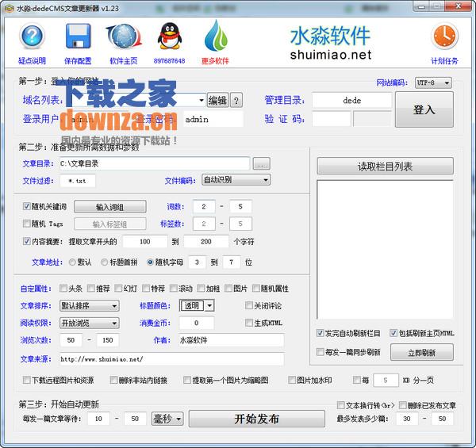Enable 随机 Tags checkbox

26,224
